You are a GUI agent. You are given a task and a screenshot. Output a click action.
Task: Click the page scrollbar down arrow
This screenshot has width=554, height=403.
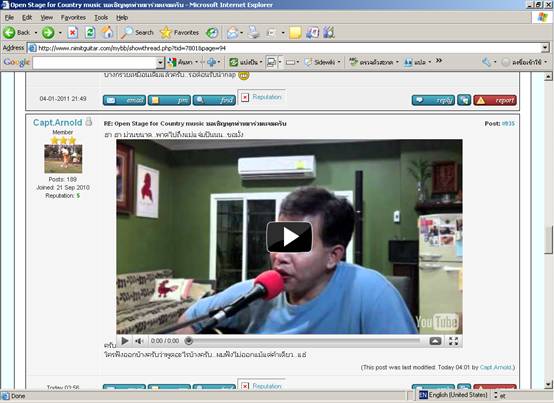tap(548, 385)
